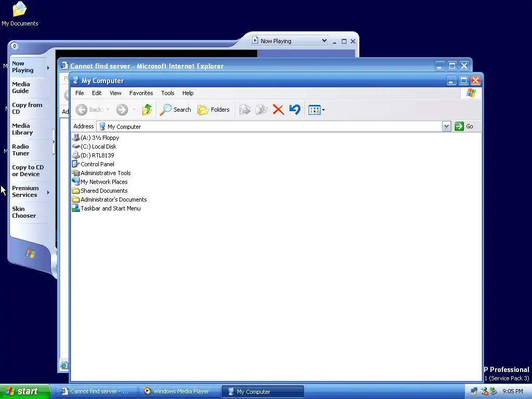Open the My Documents desktop icon
Screen dimensions: 532x399
point(20,14)
